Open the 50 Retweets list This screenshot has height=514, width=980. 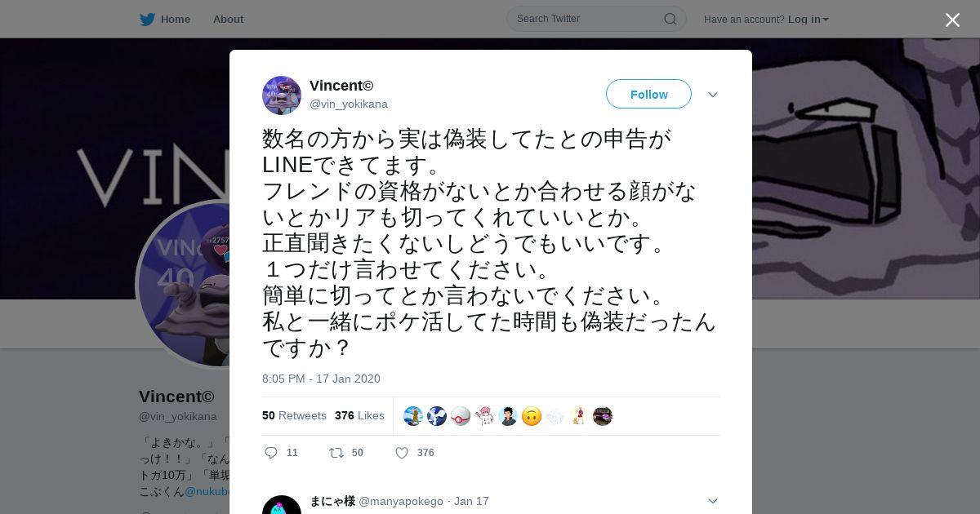coord(294,415)
